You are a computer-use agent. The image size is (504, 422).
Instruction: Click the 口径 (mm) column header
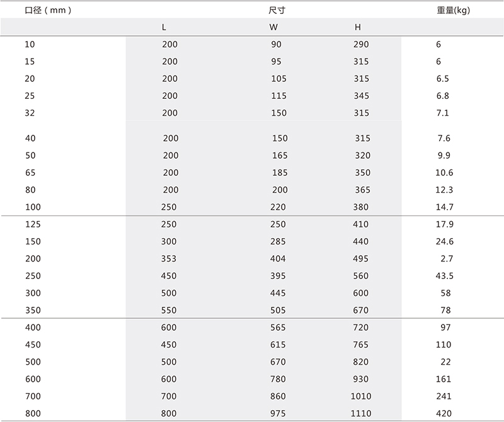[48, 10]
